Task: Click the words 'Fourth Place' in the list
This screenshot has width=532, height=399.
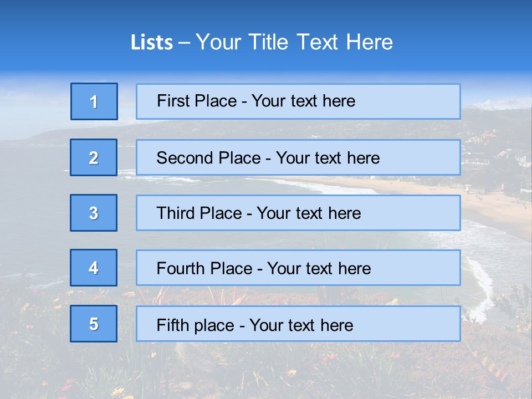Action: point(204,269)
